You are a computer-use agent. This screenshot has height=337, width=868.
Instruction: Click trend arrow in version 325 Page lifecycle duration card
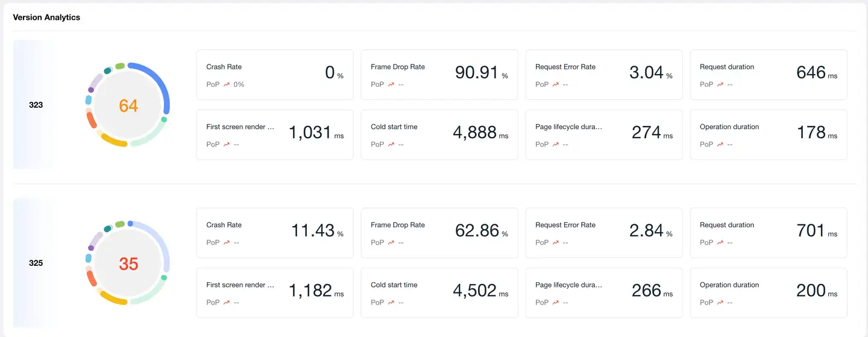tap(556, 303)
